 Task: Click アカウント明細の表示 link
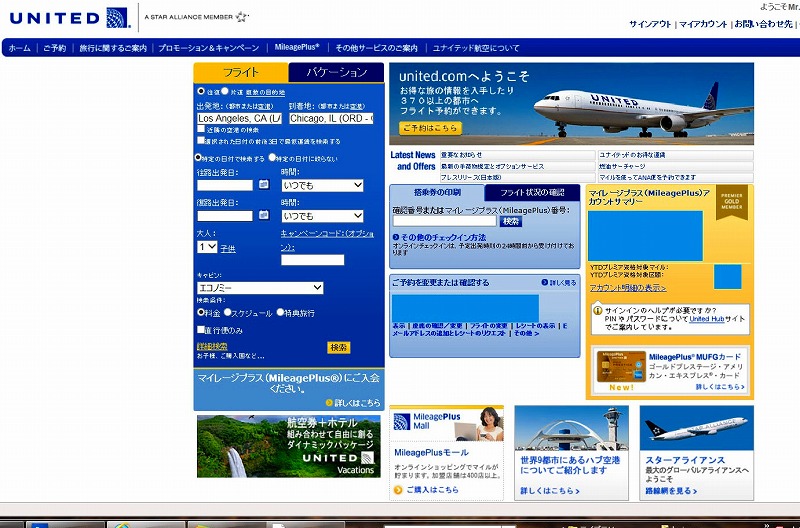pos(628,288)
